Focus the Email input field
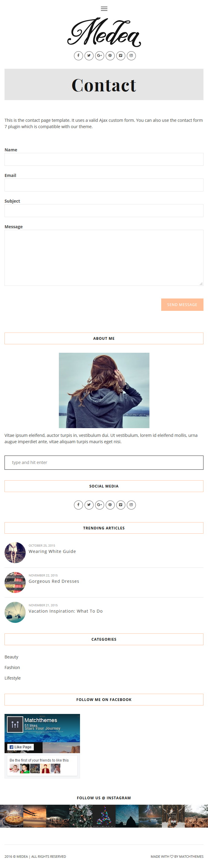This screenshot has height=868, width=208. point(104,185)
